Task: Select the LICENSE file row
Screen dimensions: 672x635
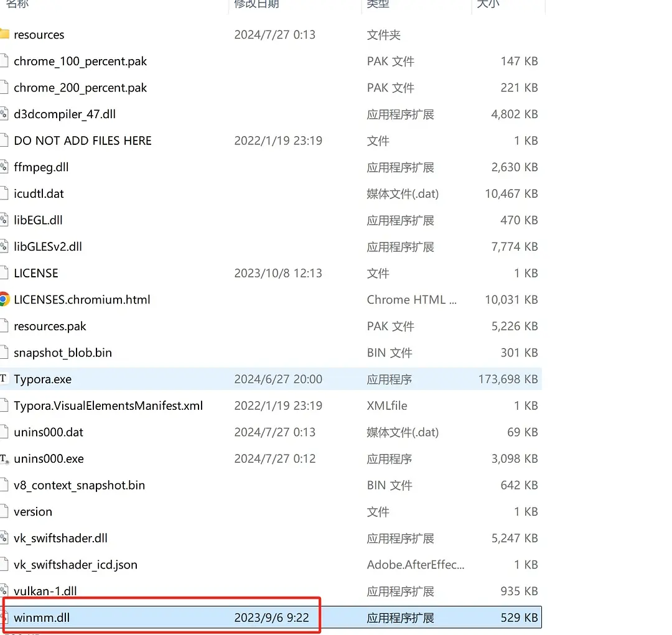Action: click(x=271, y=273)
